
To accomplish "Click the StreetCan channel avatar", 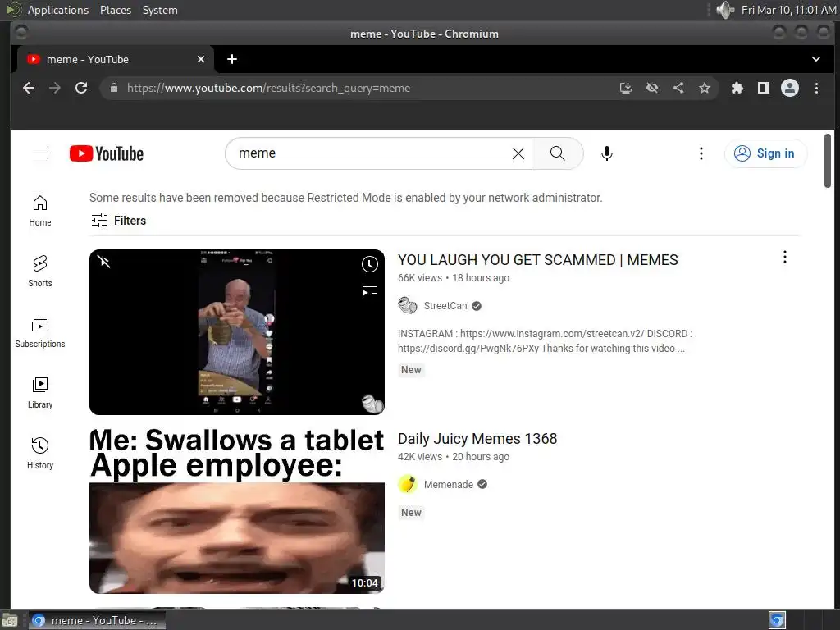I will tap(407, 305).
